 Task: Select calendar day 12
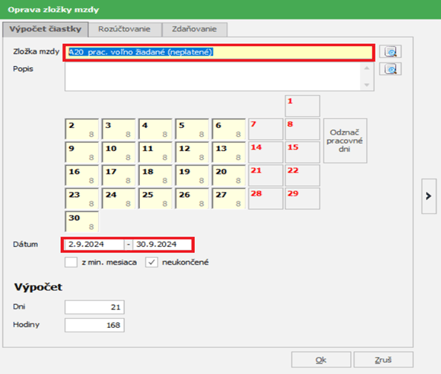click(192, 152)
